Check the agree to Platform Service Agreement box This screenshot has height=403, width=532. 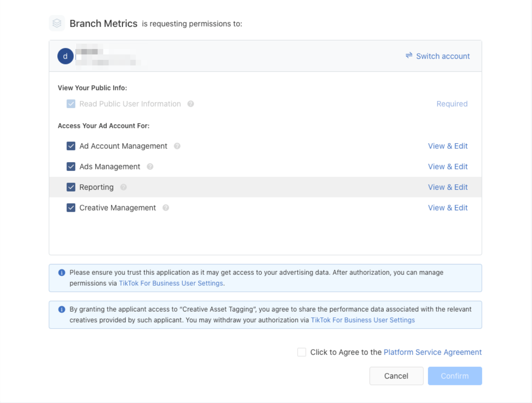302,352
